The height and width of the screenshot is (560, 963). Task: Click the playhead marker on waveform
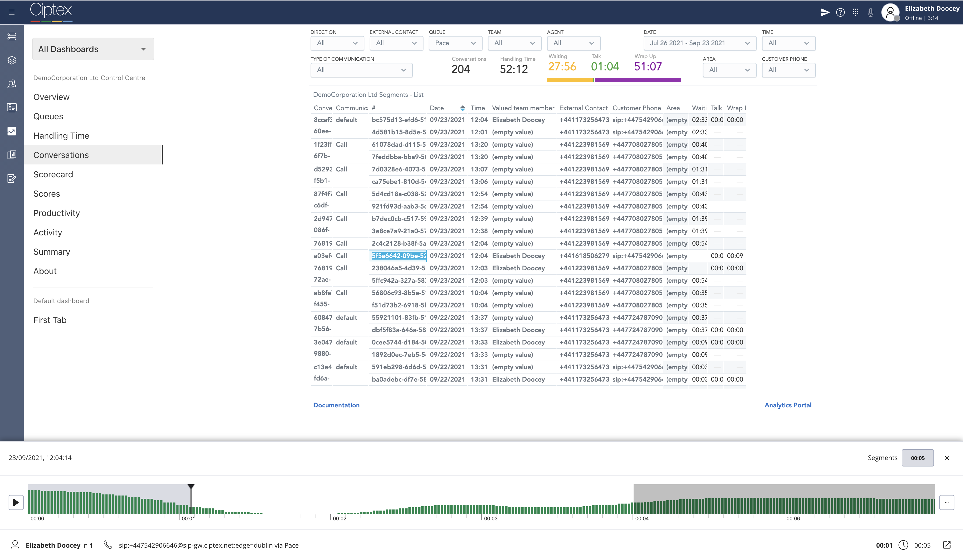pyautogui.click(x=191, y=487)
